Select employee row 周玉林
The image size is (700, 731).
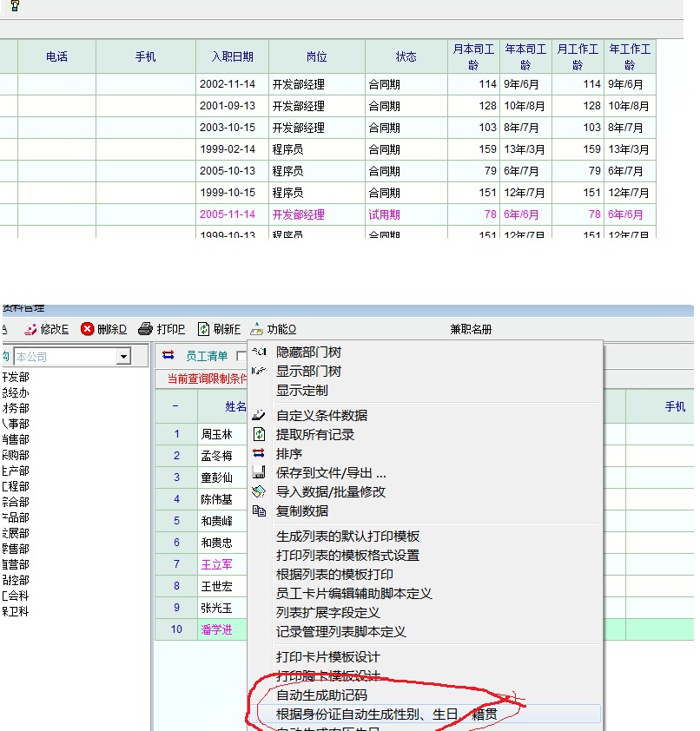coord(217,434)
